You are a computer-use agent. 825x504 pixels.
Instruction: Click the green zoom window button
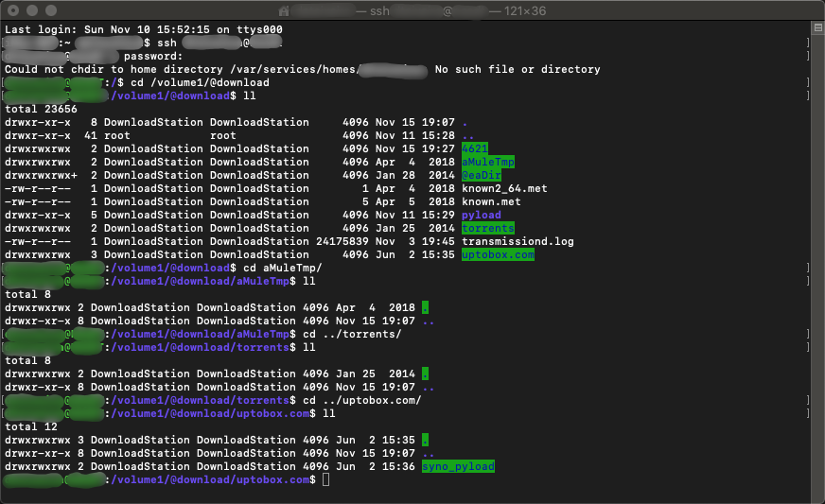(49, 10)
